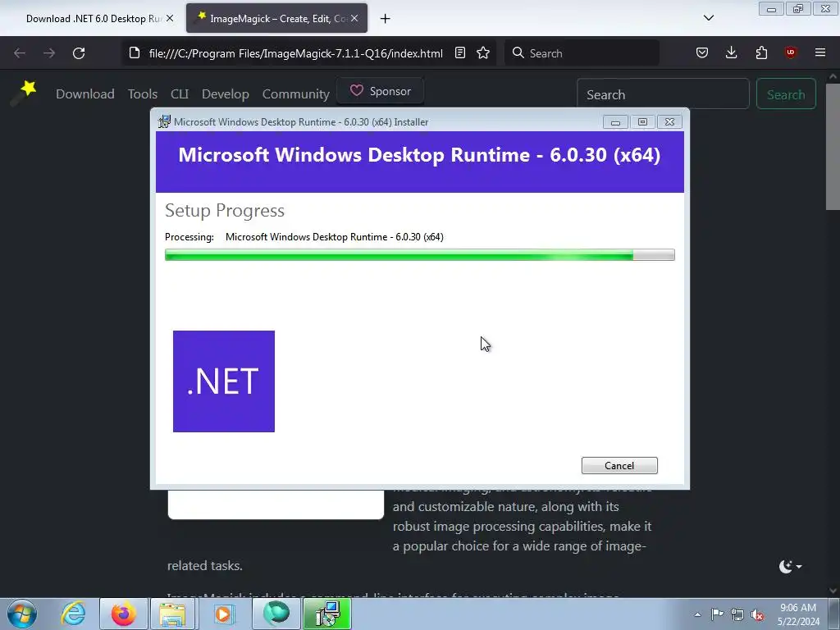
Task: Open Action Center flag icon
Action: click(x=717, y=614)
